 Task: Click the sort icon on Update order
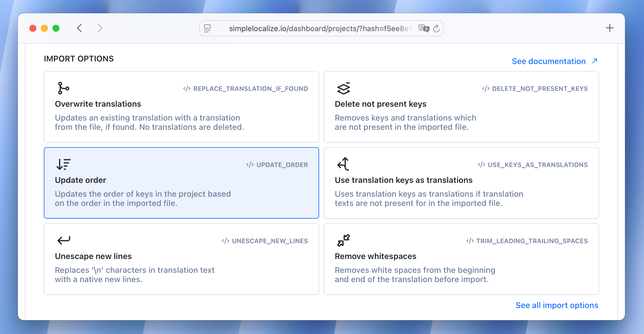[63, 164]
